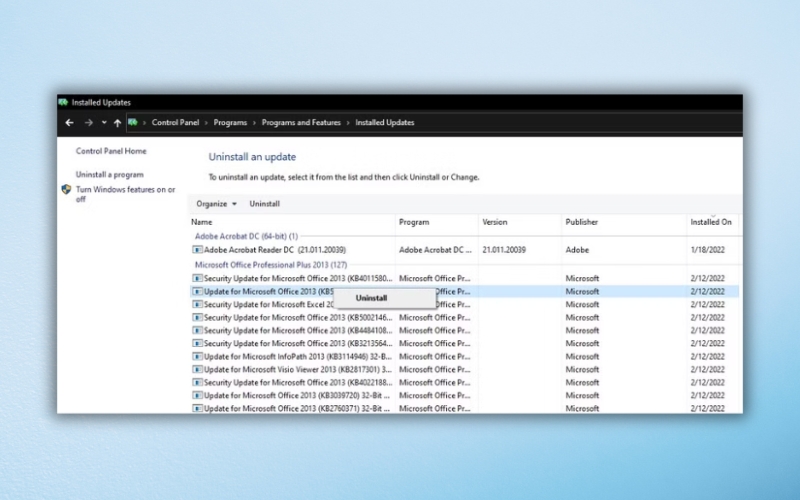Expand chevron after Control Panel breadcrumb
The height and width of the screenshot is (500, 800).
tap(206, 122)
